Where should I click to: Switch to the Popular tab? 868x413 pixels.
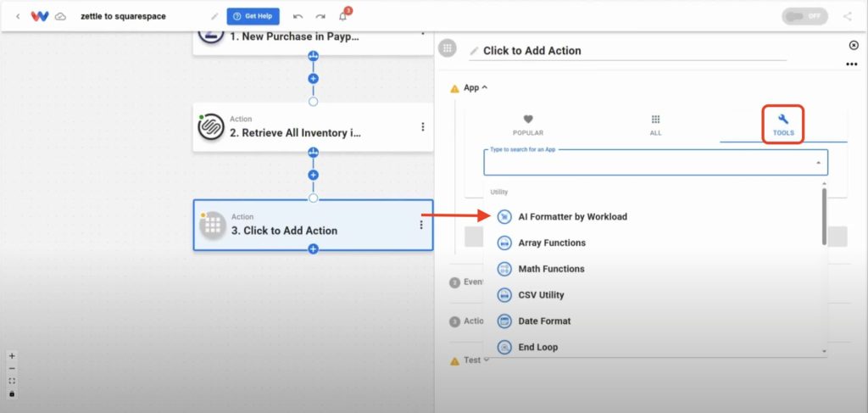click(x=527, y=126)
